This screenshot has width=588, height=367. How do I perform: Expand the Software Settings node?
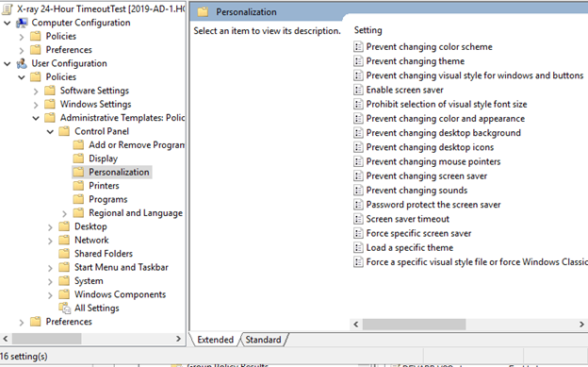pos(36,92)
